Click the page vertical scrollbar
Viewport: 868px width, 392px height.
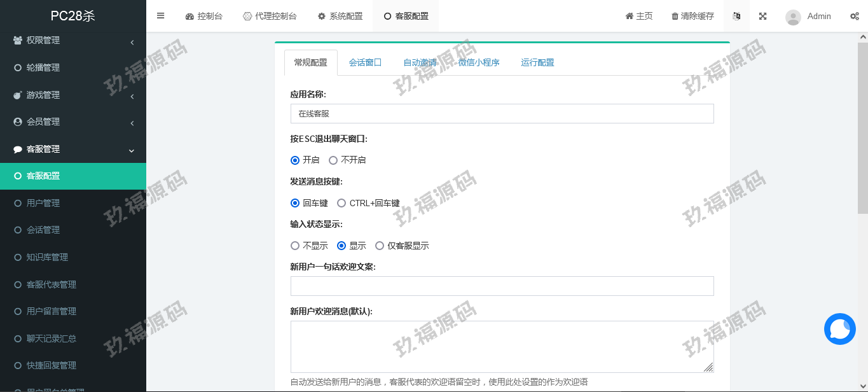click(862, 127)
